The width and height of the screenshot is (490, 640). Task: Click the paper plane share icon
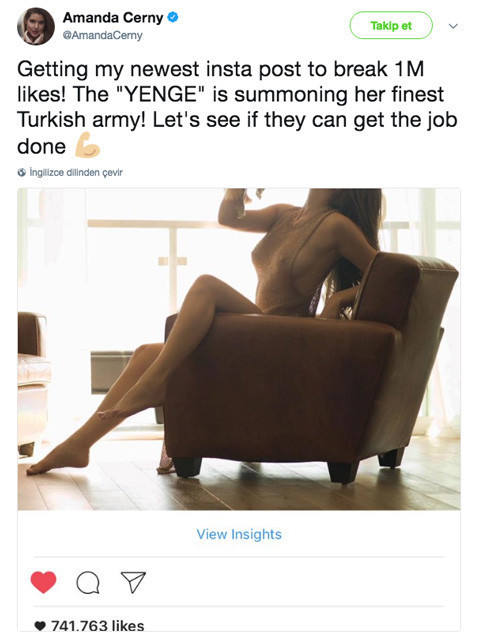(x=133, y=582)
